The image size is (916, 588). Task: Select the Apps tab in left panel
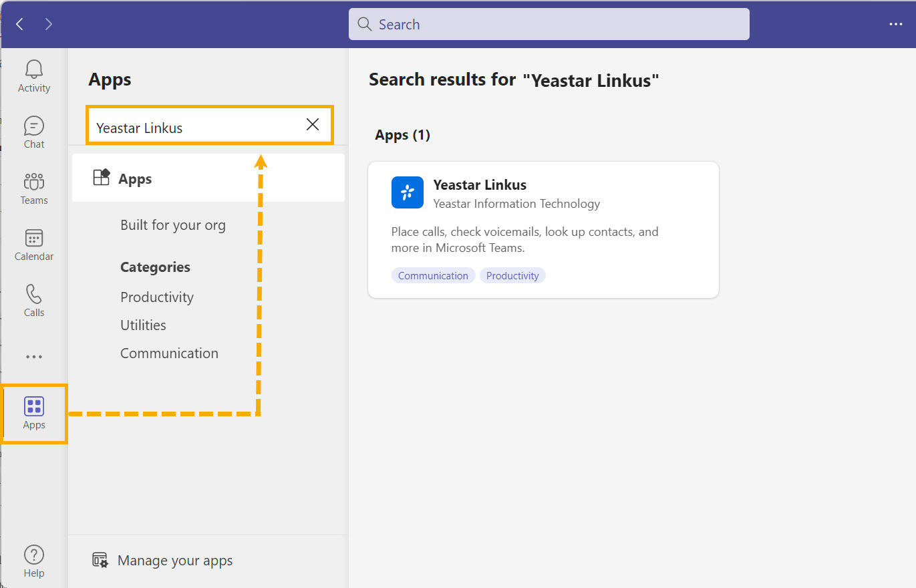[208, 178]
